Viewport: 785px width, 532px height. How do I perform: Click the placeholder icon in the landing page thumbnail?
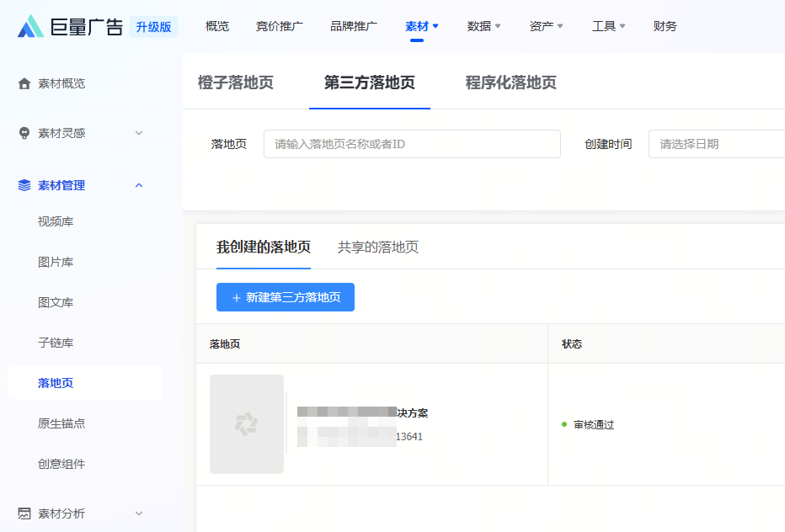pos(246,423)
